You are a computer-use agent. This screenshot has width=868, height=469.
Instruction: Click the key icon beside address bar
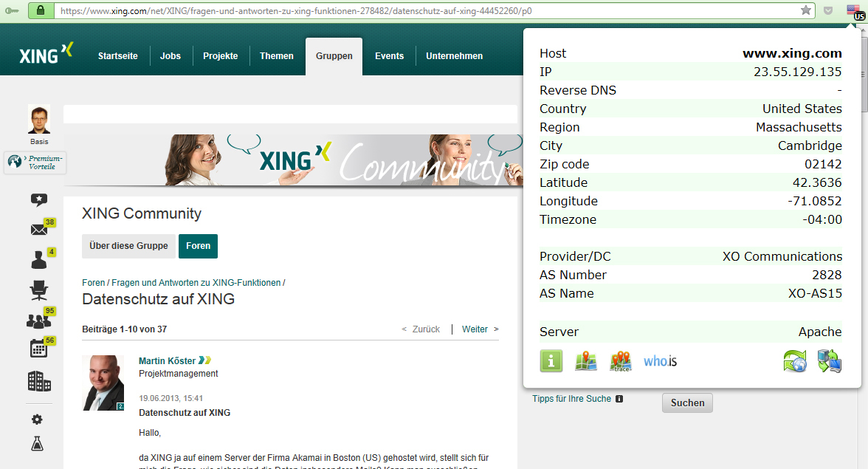point(12,10)
